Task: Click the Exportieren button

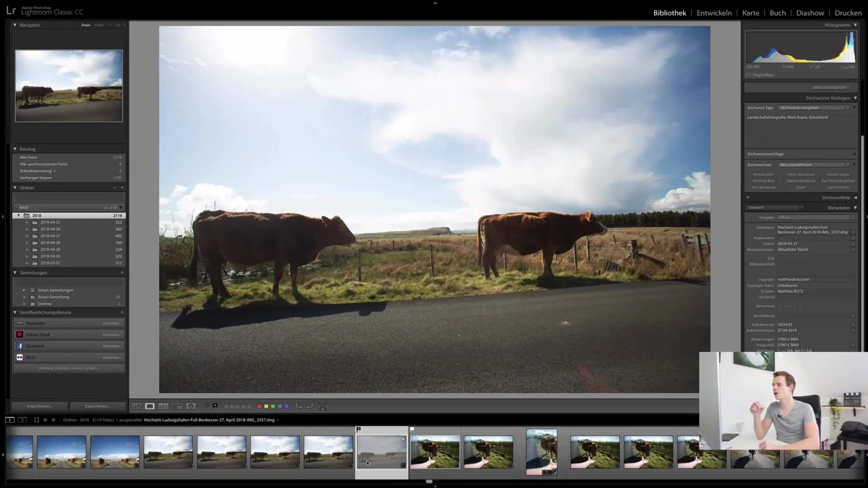Action: 98,406
